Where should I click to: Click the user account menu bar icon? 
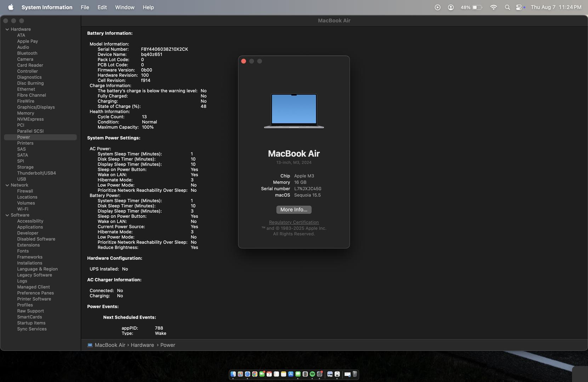tap(451, 7)
